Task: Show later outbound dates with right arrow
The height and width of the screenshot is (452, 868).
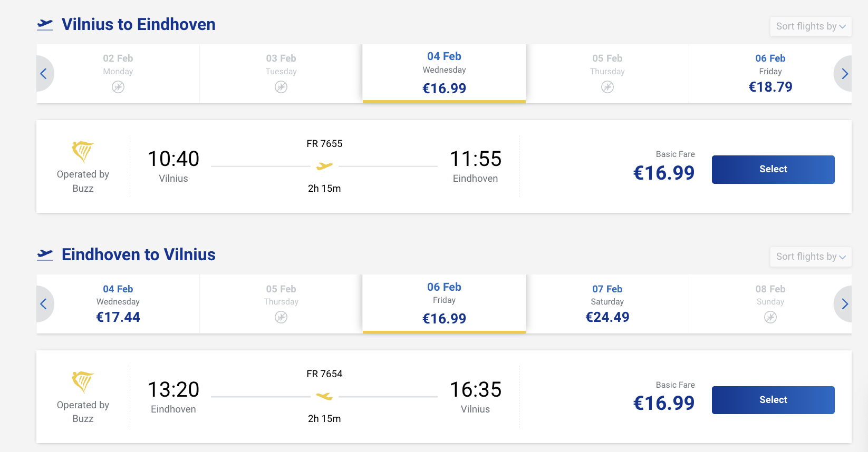Action: (x=844, y=74)
